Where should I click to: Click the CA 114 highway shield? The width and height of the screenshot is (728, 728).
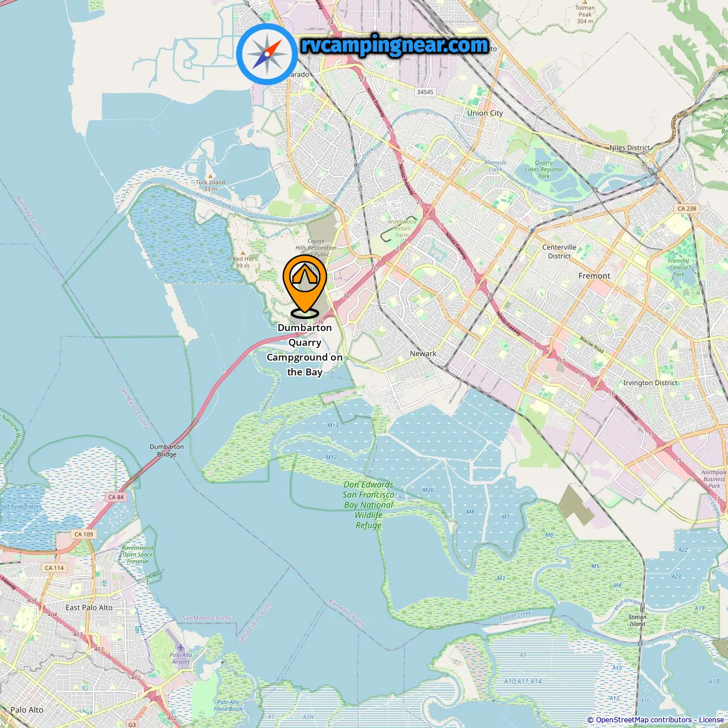55,568
